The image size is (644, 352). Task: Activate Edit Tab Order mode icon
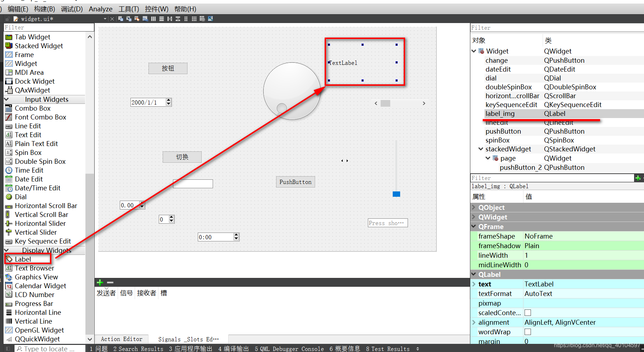[x=145, y=19]
